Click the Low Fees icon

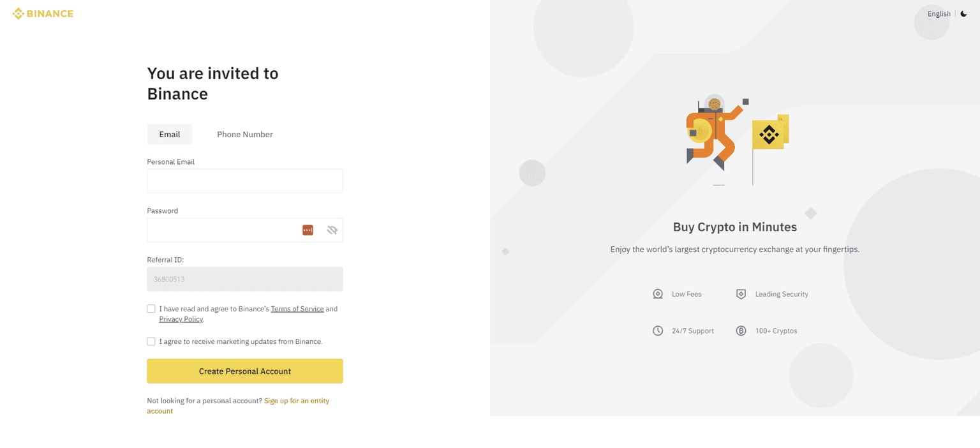click(658, 294)
